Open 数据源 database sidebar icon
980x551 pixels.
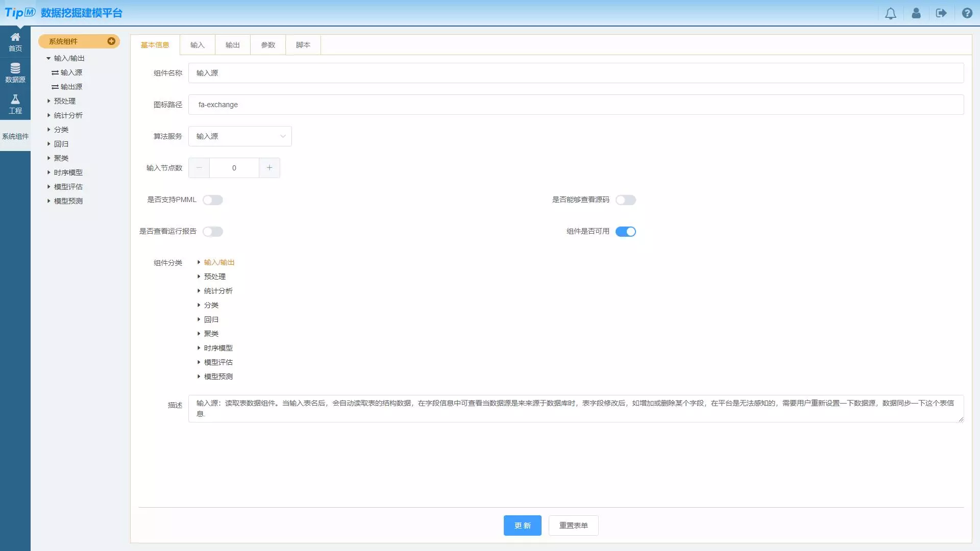click(15, 73)
